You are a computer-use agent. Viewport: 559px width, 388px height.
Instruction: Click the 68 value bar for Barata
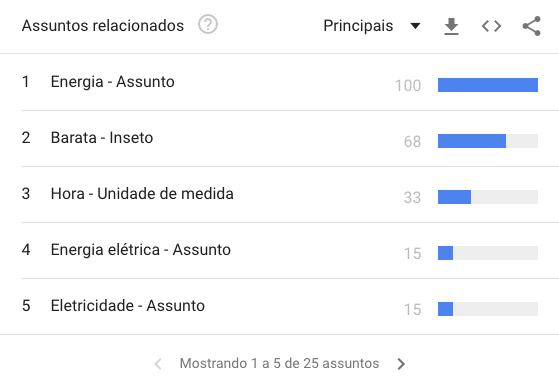click(488, 141)
